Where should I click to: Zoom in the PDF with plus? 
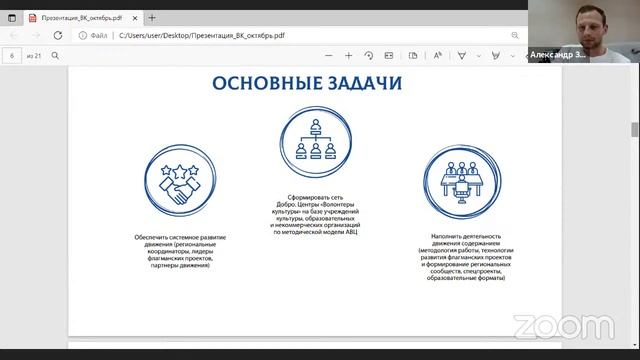348,56
